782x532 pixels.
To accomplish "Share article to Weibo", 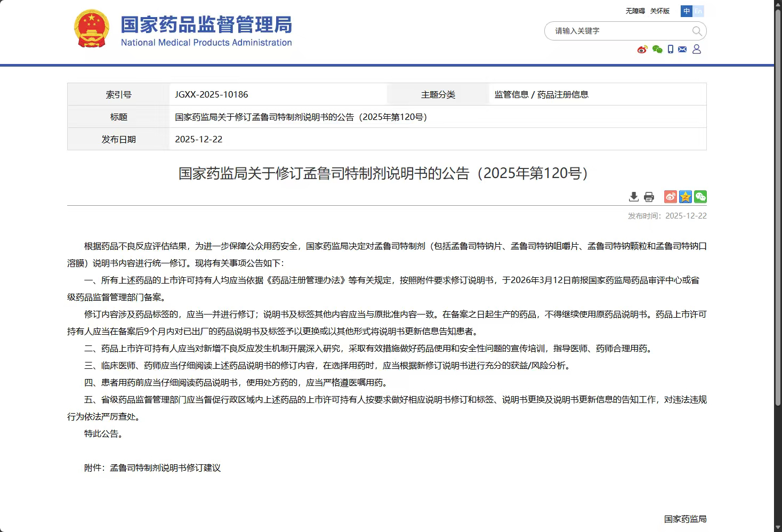I will pos(670,197).
